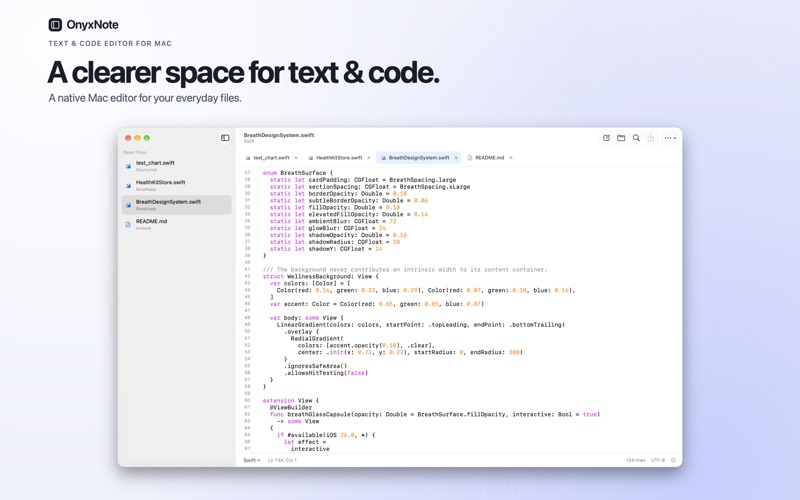Image resolution: width=800 pixels, height=500 pixels.
Task: Click the '134 lines' status text
Action: [x=636, y=460]
